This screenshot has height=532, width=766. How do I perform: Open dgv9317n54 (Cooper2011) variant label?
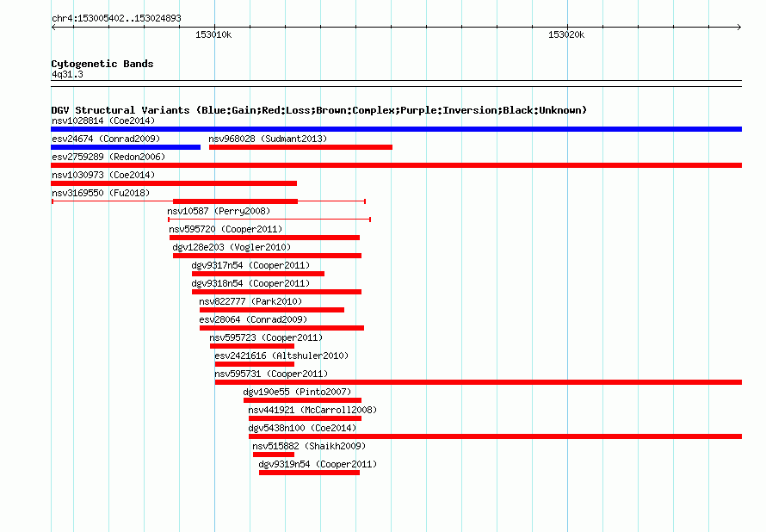coord(250,265)
